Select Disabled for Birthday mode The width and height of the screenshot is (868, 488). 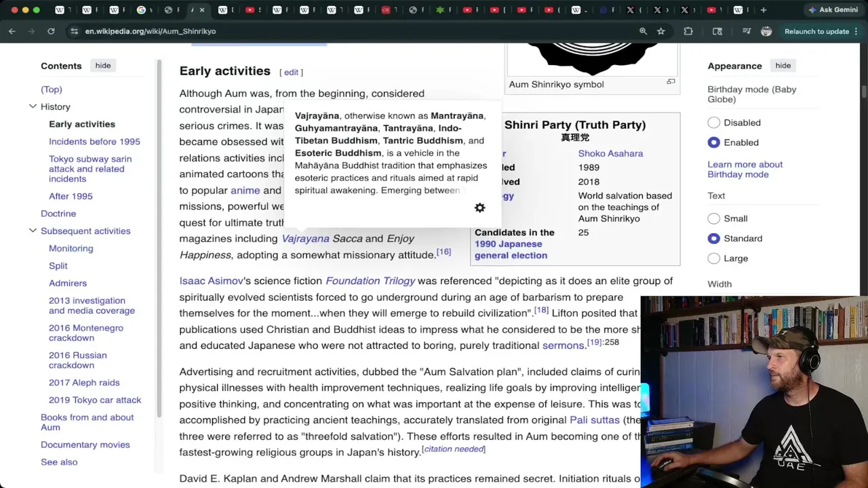(x=713, y=123)
